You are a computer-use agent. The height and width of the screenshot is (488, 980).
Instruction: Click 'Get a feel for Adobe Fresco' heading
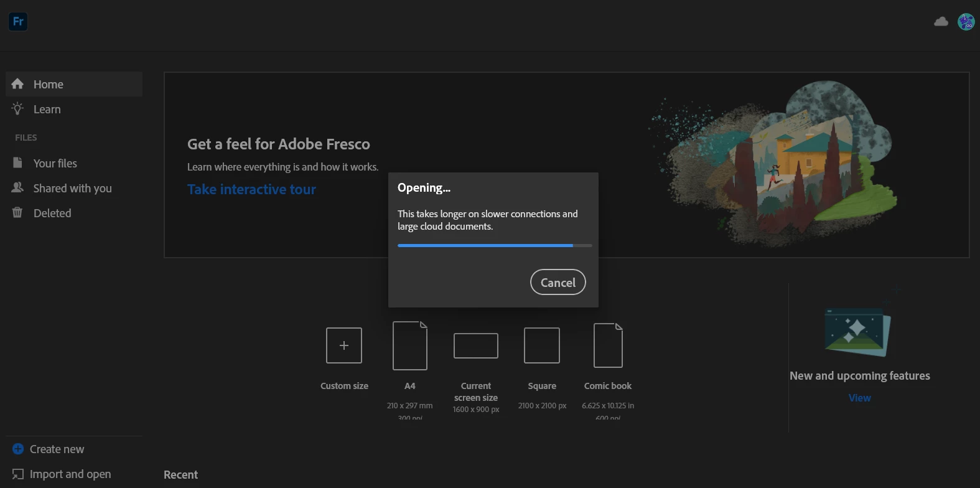pos(279,144)
